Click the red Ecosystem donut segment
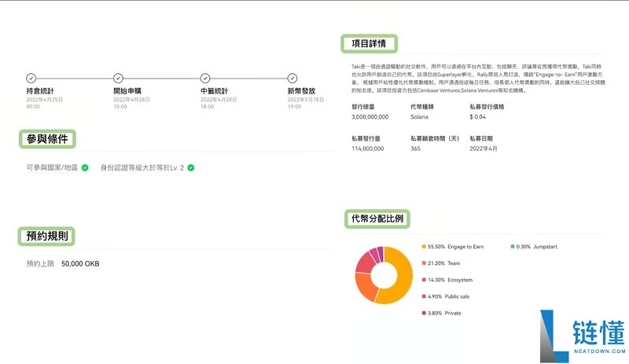Screen dimensions: 629x364 click(x=365, y=263)
